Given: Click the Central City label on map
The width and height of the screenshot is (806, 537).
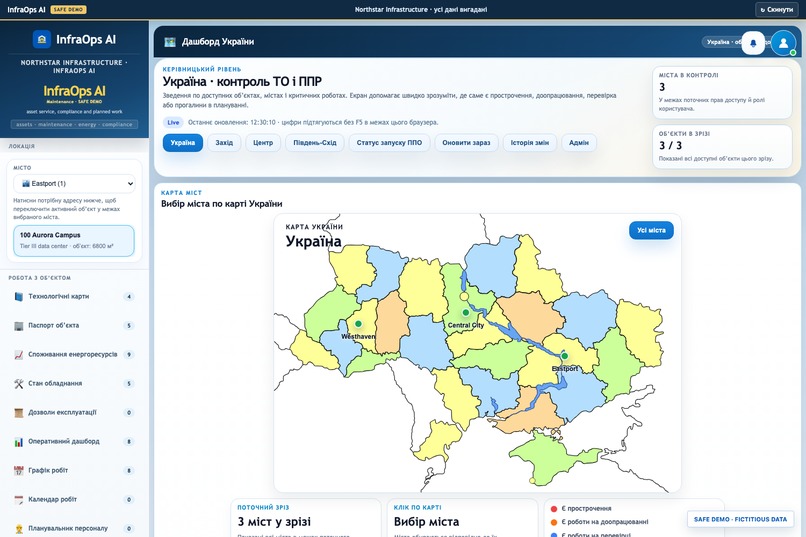Looking at the screenshot, I should tap(466, 325).
